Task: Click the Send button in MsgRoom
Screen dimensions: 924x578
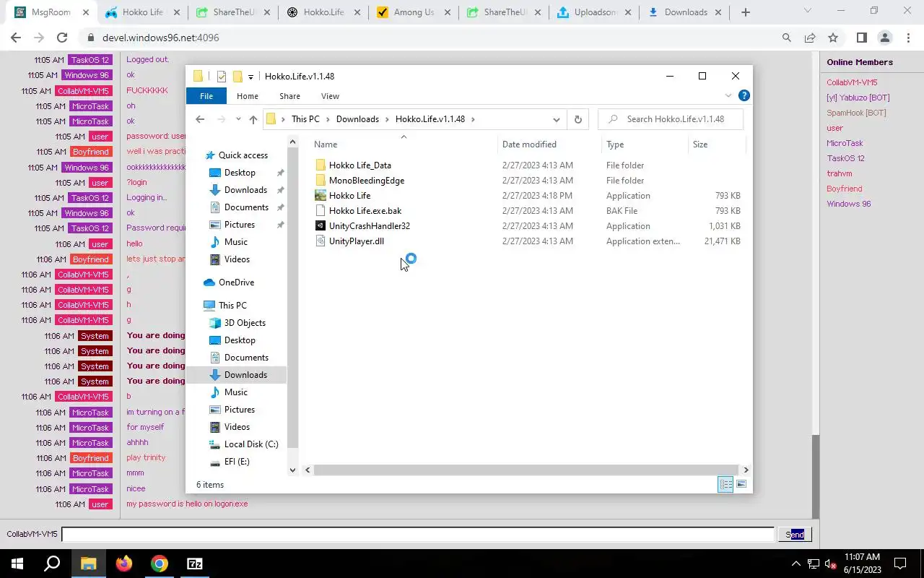Action: pos(795,535)
